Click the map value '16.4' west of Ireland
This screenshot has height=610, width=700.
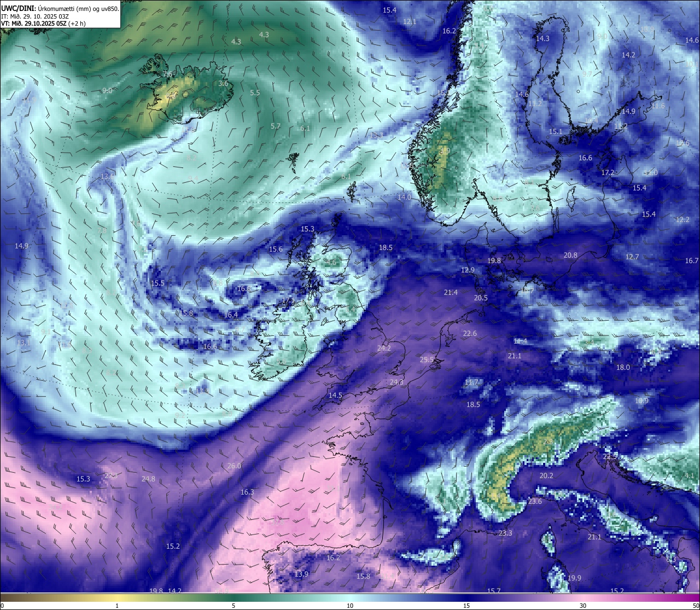pos(231,315)
